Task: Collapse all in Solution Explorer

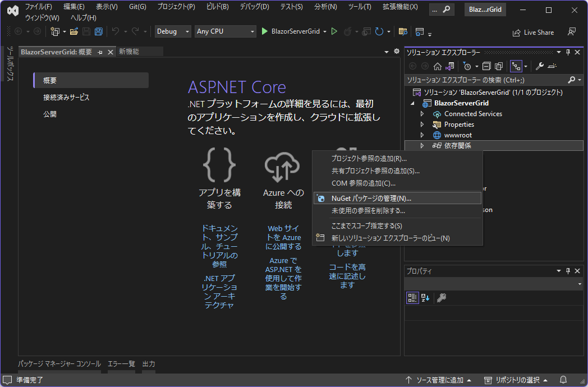Action: pos(486,66)
